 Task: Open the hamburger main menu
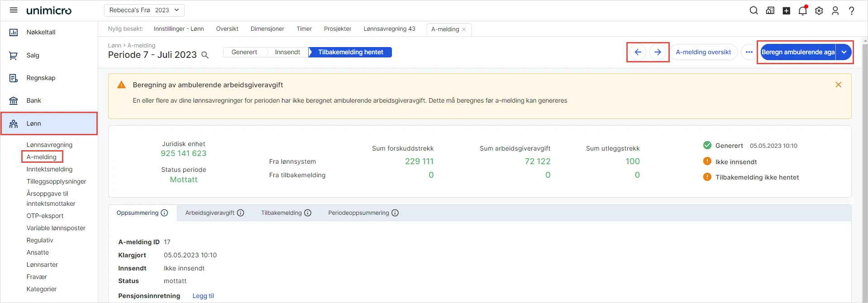click(14, 10)
